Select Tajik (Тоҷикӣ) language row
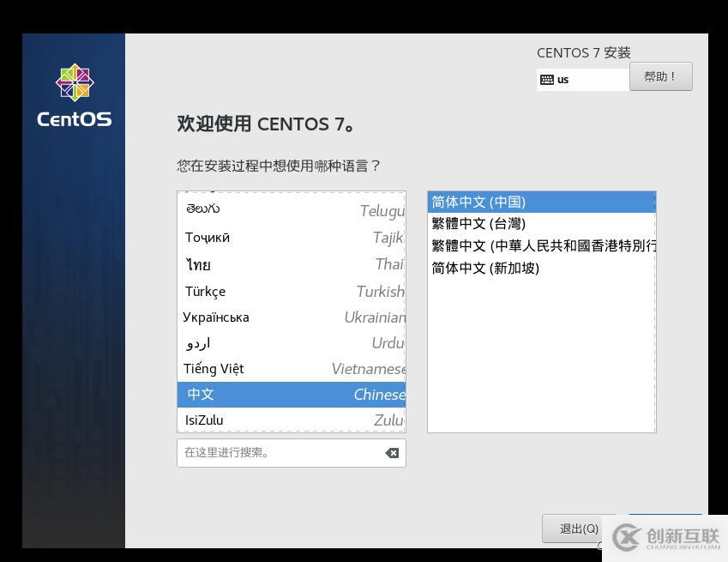This screenshot has height=562, width=728. [291, 238]
